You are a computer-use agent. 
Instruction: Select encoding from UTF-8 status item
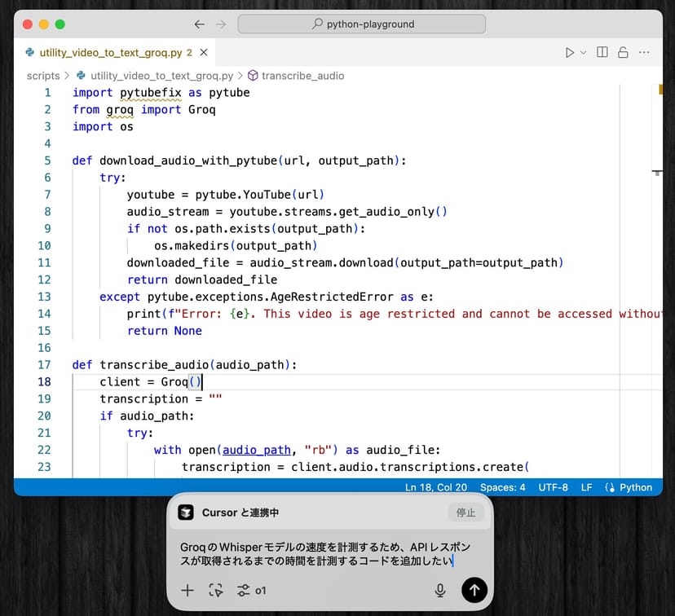pyautogui.click(x=553, y=487)
